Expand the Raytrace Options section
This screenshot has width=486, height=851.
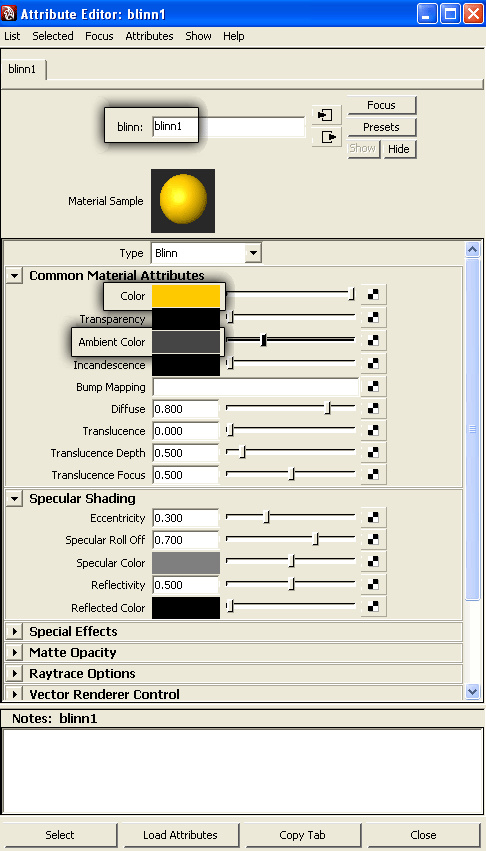[x=15, y=674]
